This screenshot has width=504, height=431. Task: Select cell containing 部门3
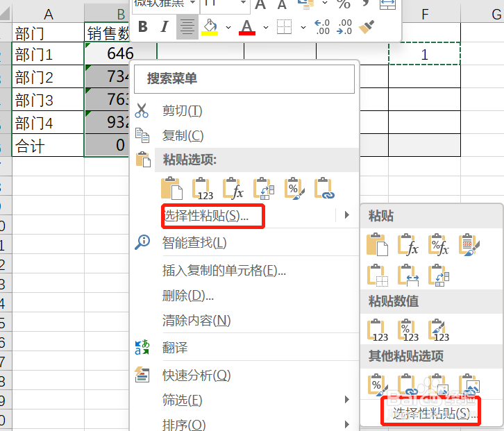48,100
